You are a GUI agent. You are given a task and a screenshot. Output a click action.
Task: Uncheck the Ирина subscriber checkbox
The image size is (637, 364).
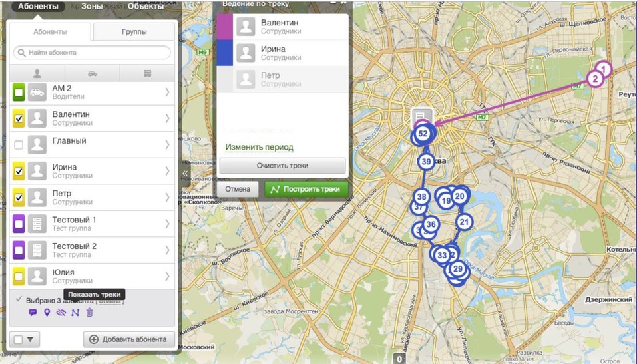pyautogui.click(x=19, y=172)
